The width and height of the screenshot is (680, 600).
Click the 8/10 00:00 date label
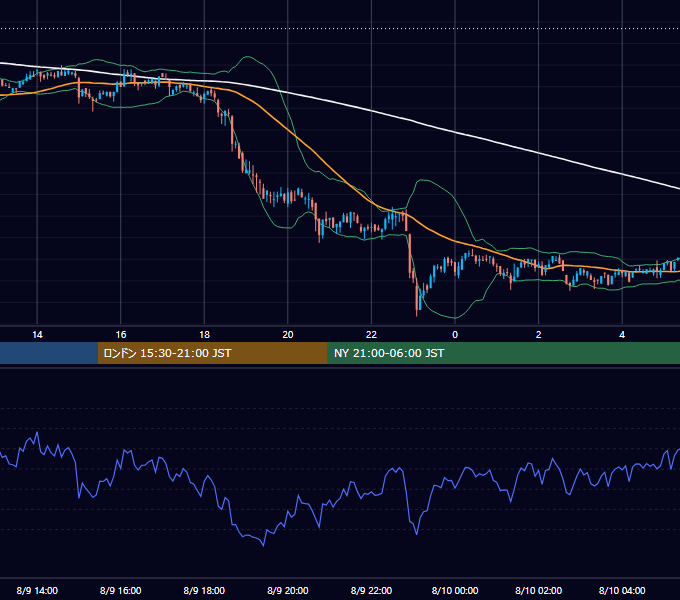pos(455,590)
